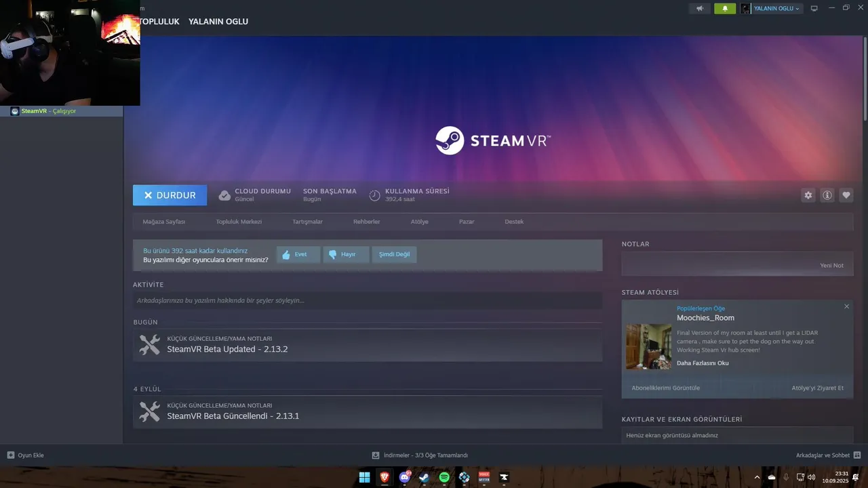868x488 pixels.
Task: Click the SteamVR icon in sidebar list
Action: pyautogui.click(x=15, y=111)
